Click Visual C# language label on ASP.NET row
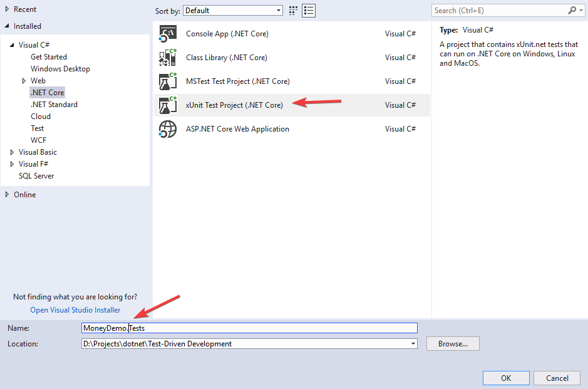The width and height of the screenshot is (588, 389). (400, 129)
